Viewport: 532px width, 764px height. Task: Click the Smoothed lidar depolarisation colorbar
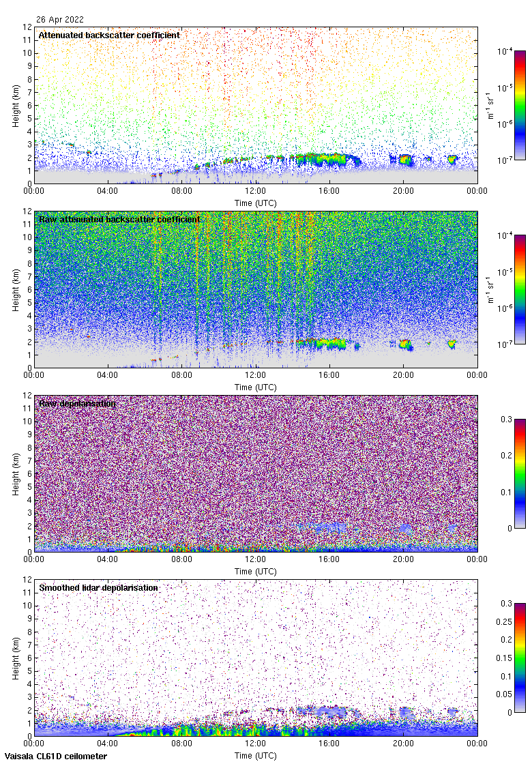point(520,658)
